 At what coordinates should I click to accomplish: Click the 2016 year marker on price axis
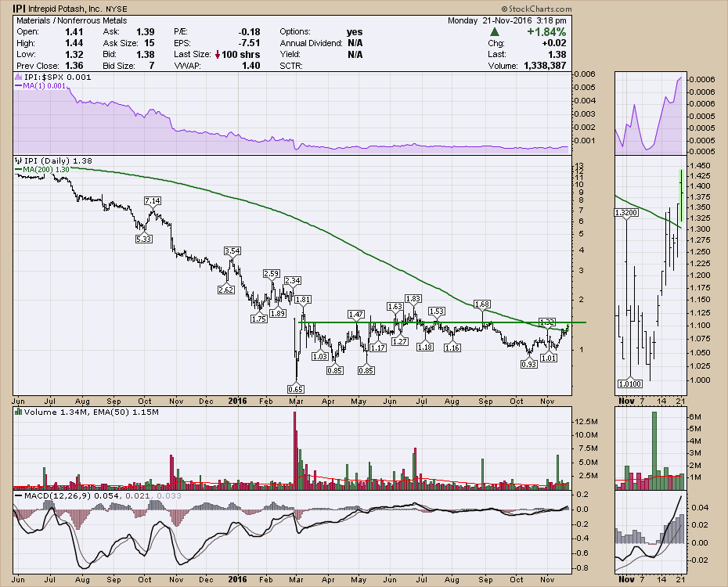(238, 401)
